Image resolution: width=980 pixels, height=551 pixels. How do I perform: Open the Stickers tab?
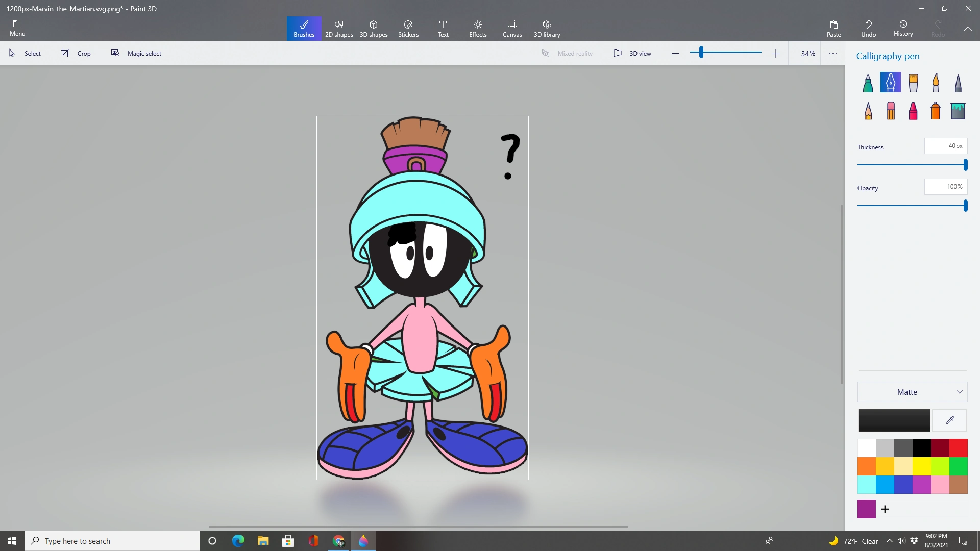(408, 29)
